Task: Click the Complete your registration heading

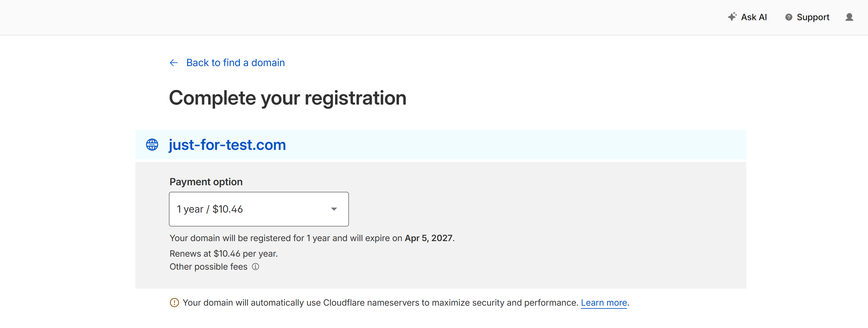Action: pos(287,98)
